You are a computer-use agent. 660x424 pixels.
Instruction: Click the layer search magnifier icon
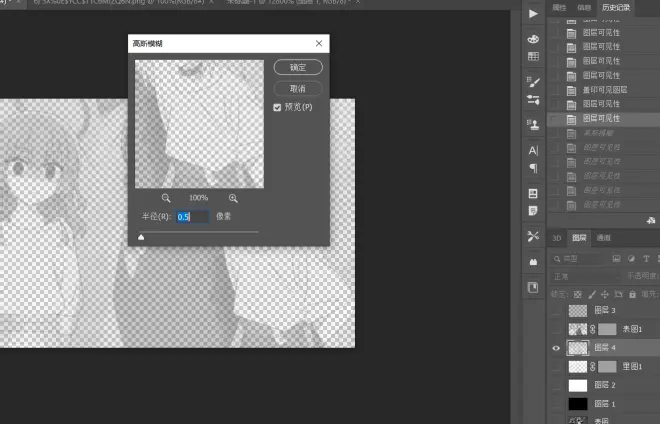pyautogui.click(x=557, y=259)
